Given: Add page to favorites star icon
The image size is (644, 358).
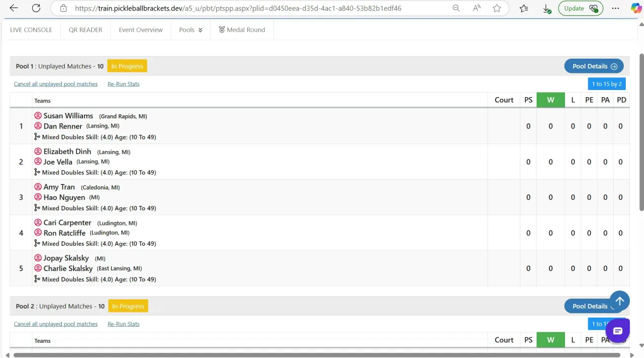Looking at the screenshot, I should pos(497,8).
